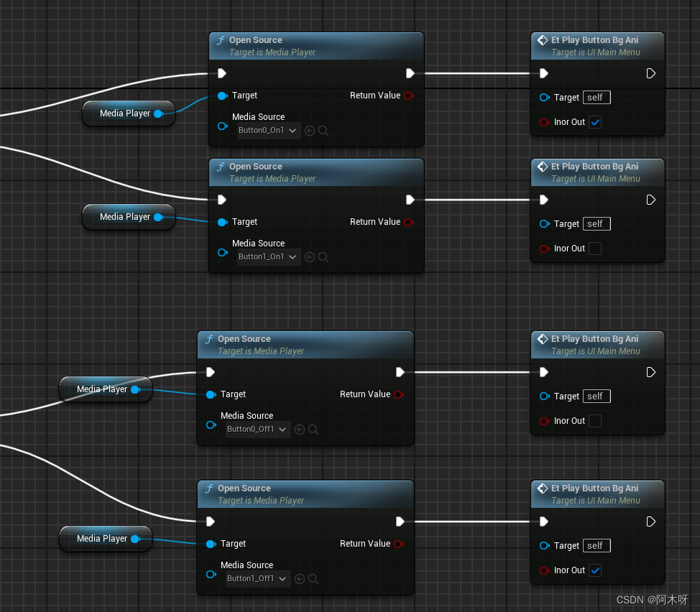Click function icon on top Open Source node
Image resolution: width=700 pixels, height=612 pixels.
(220, 40)
